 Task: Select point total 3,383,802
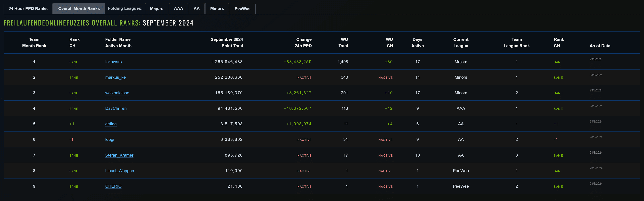click(231, 139)
